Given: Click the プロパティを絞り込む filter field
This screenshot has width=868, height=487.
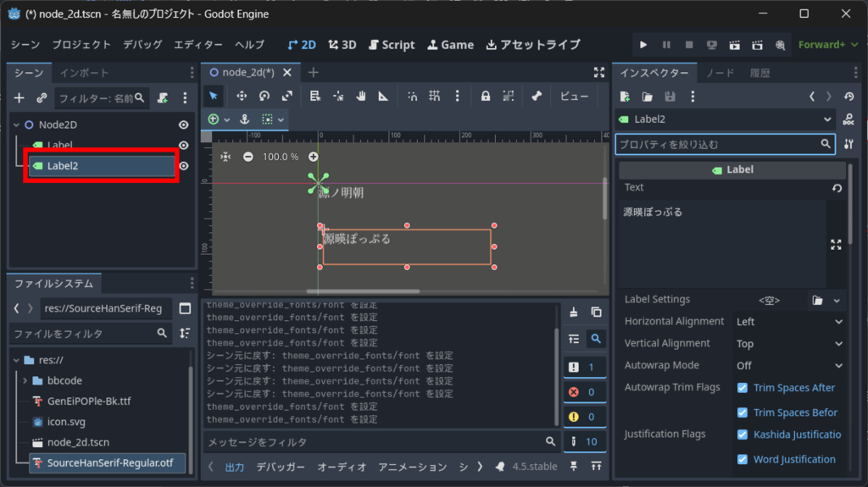Looking at the screenshot, I should [719, 145].
